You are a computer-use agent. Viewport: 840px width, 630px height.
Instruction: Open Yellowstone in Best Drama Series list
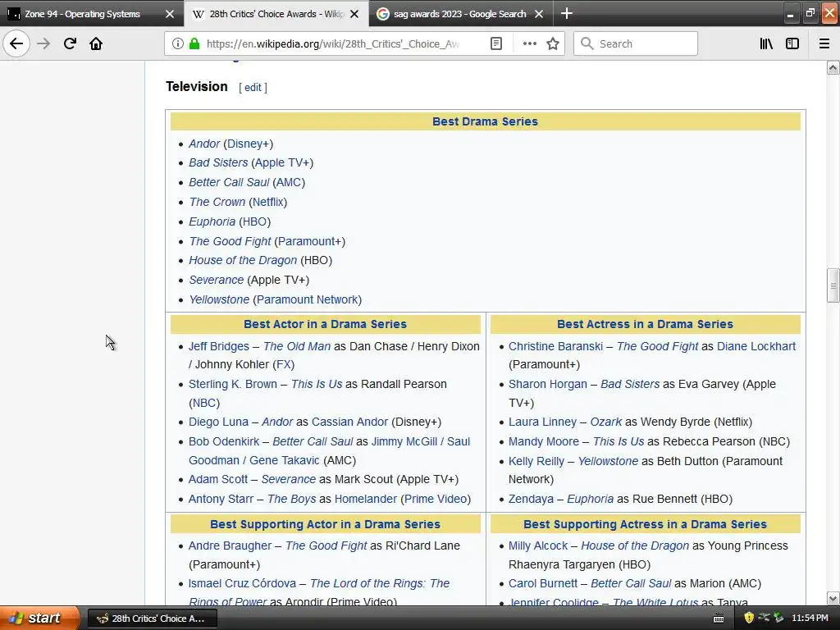pyautogui.click(x=218, y=299)
